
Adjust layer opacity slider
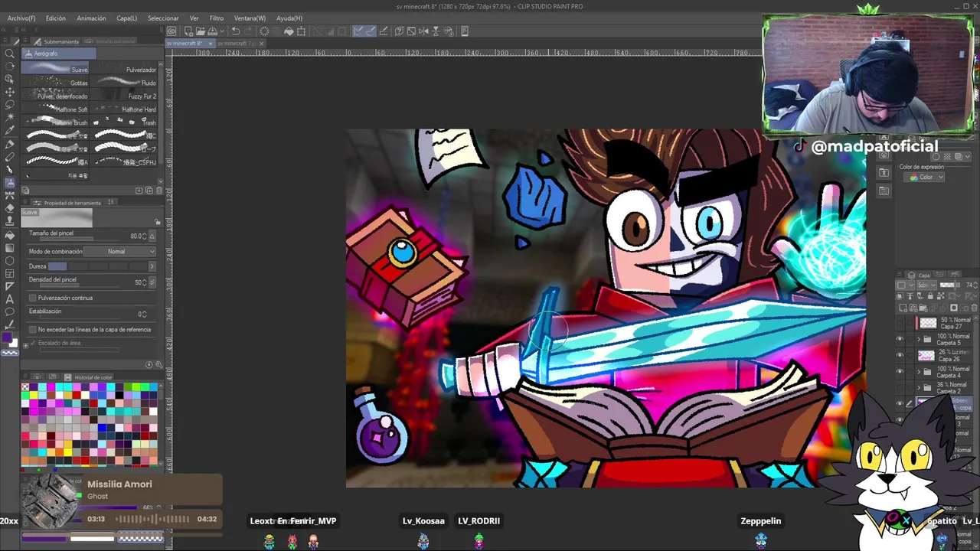point(952,285)
